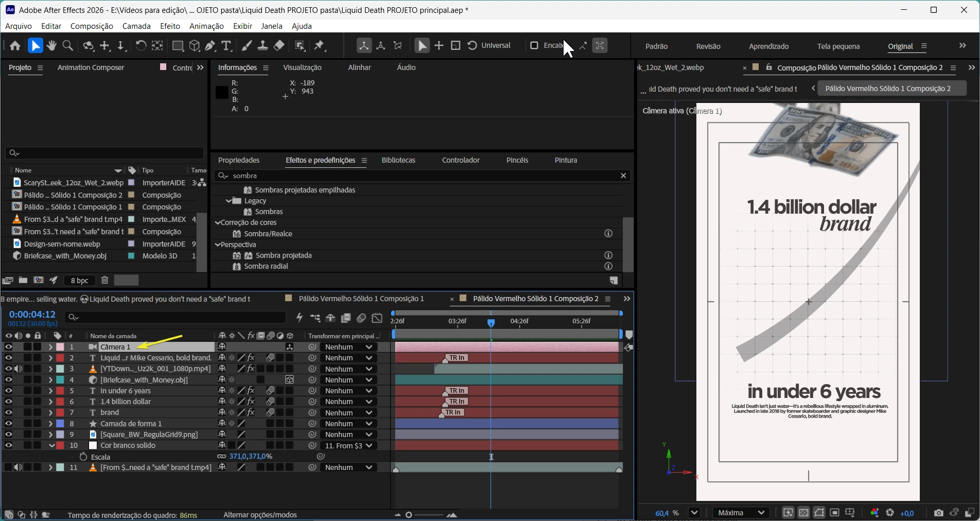This screenshot has width=980, height=521.
Task: Choose the World Axis mode icon
Action: pos(381,46)
